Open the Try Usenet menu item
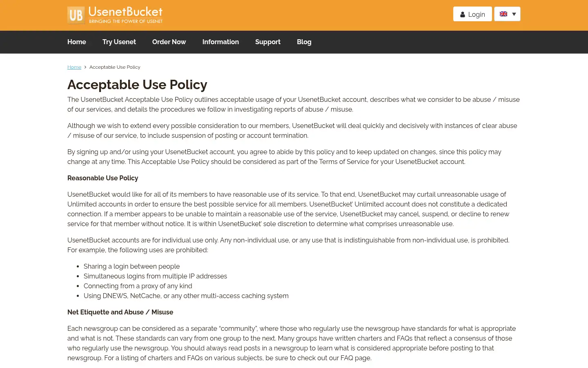588x368 pixels. pyautogui.click(x=119, y=42)
